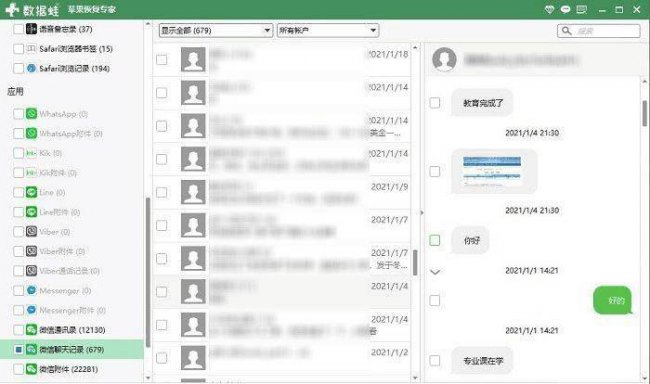Click the Line (0) icon
The height and width of the screenshot is (384, 650).
tap(32, 192)
